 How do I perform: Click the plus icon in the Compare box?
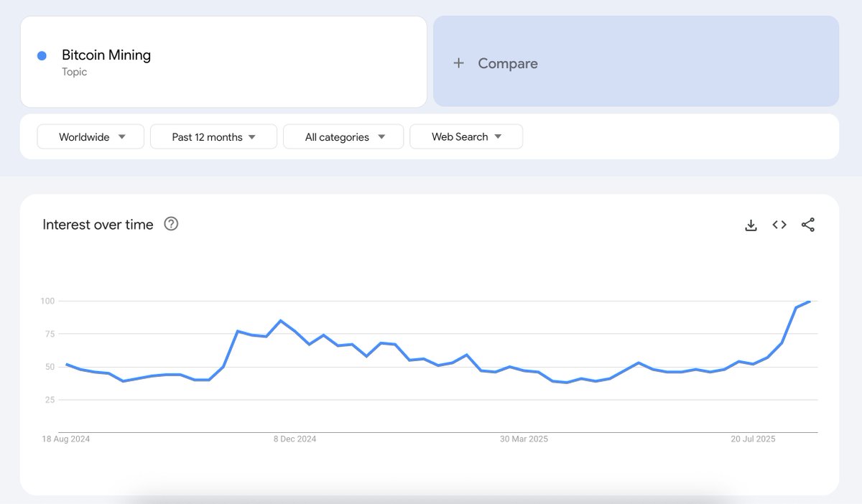459,62
